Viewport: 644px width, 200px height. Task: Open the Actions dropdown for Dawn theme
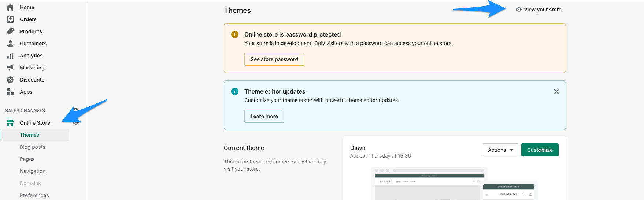pyautogui.click(x=500, y=150)
